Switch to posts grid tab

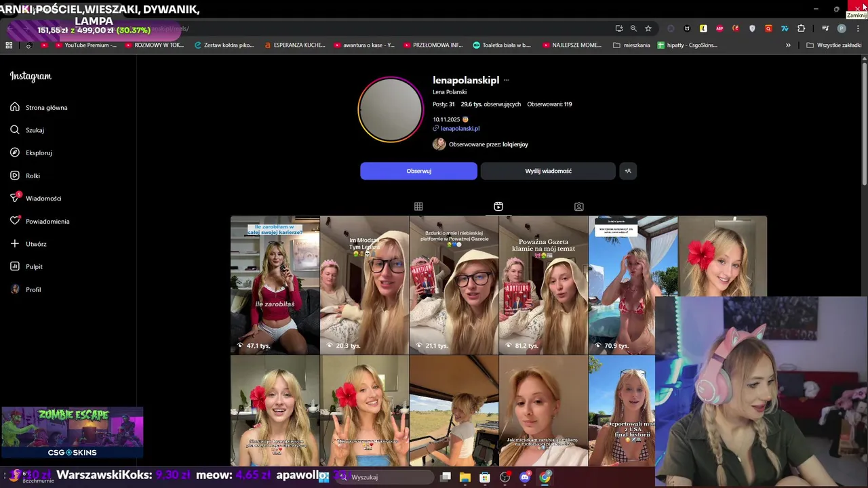[x=418, y=206]
